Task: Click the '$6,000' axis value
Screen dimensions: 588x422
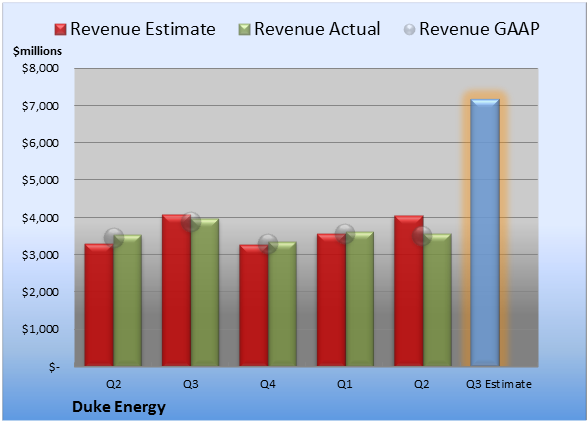Action: coord(40,143)
